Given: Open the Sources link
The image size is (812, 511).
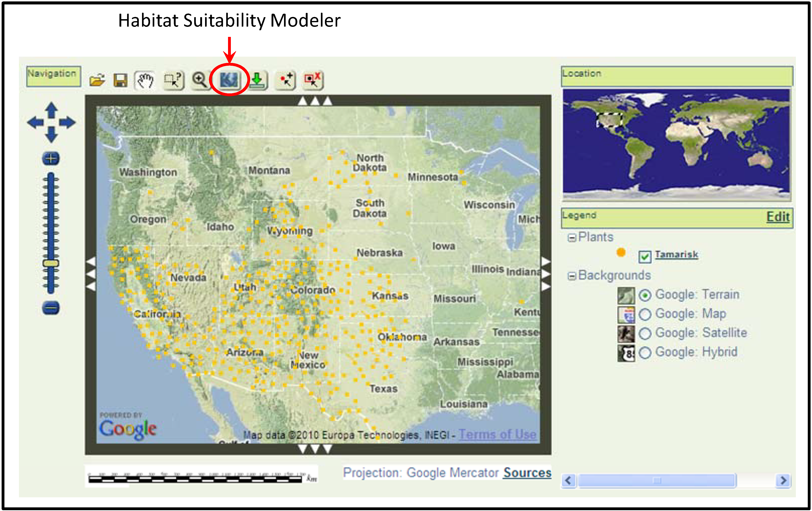Looking at the screenshot, I should (x=527, y=473).
